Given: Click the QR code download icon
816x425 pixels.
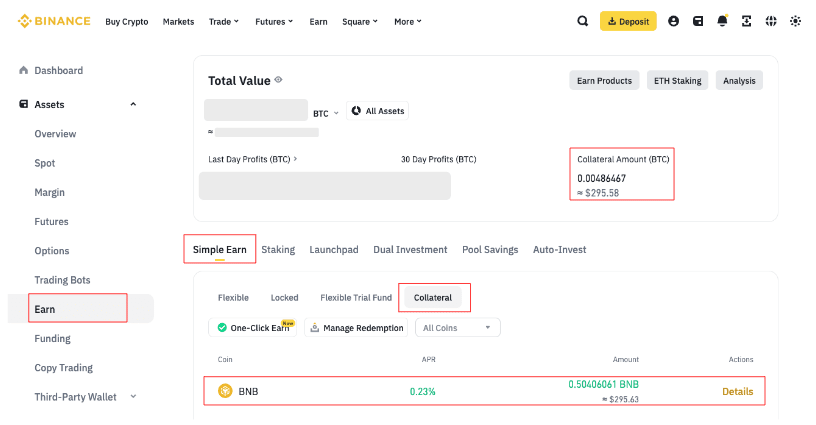Looking at the screenshot, I should point(746,21).
